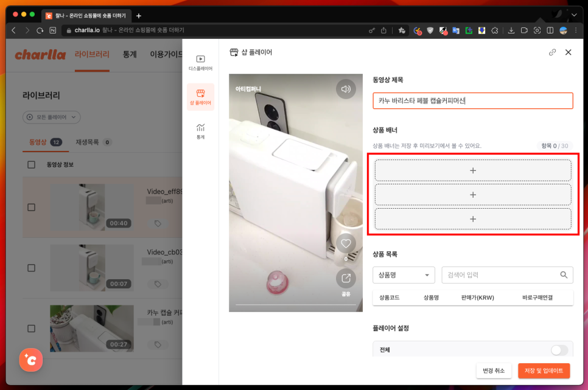Mute the video with speaker icon
Screen dimensions: 588x390
click(x=346, y=89)
